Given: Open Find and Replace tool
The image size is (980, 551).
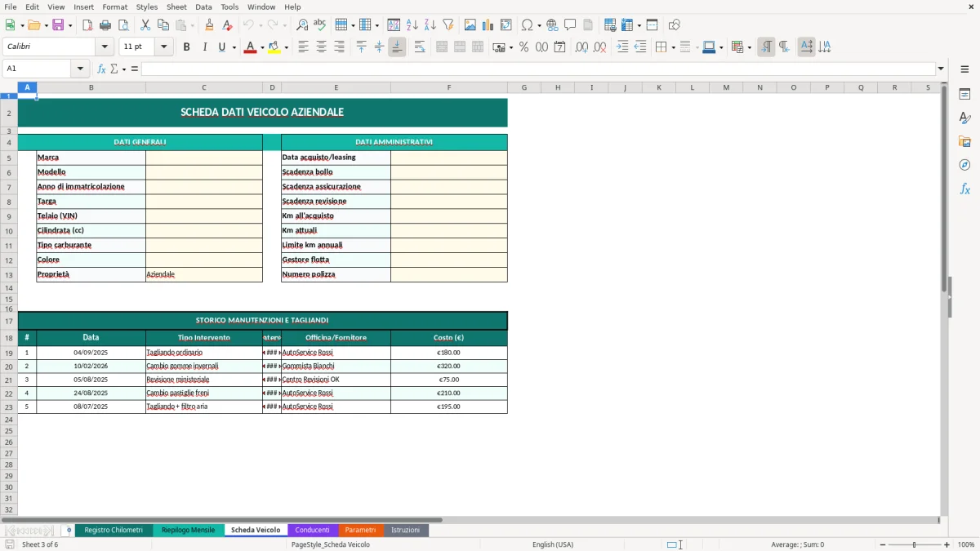Looking at the screenshot, I should click(x=302, y=25).
